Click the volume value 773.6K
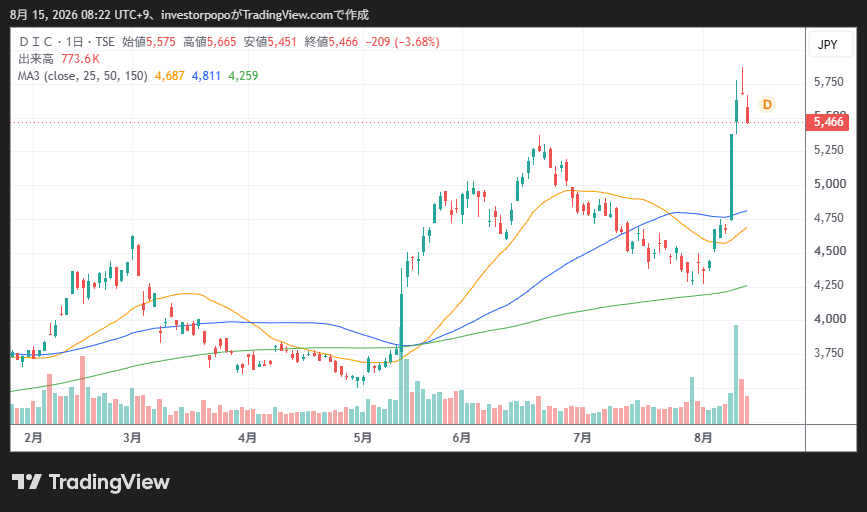 80,59
